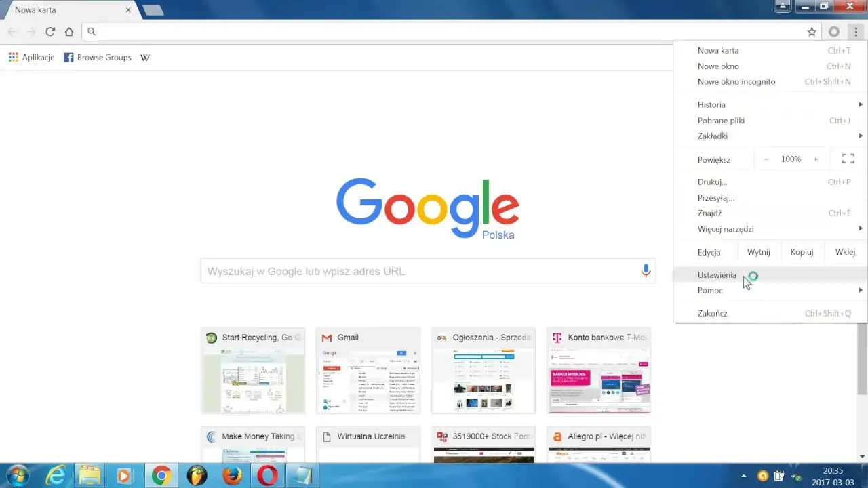This screenshot has height=488, width=868.
Task: Reload the page using the refresh icon
Action: pos(50,31)
